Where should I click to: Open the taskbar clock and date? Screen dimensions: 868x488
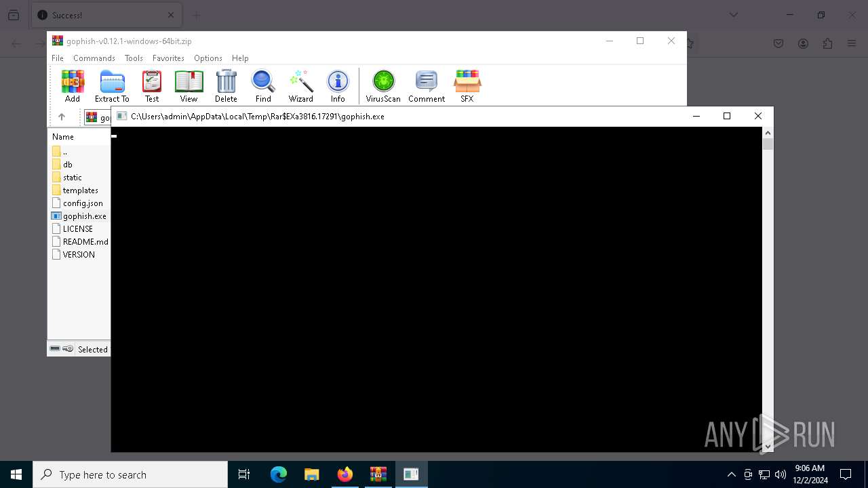tap(810, 474)
